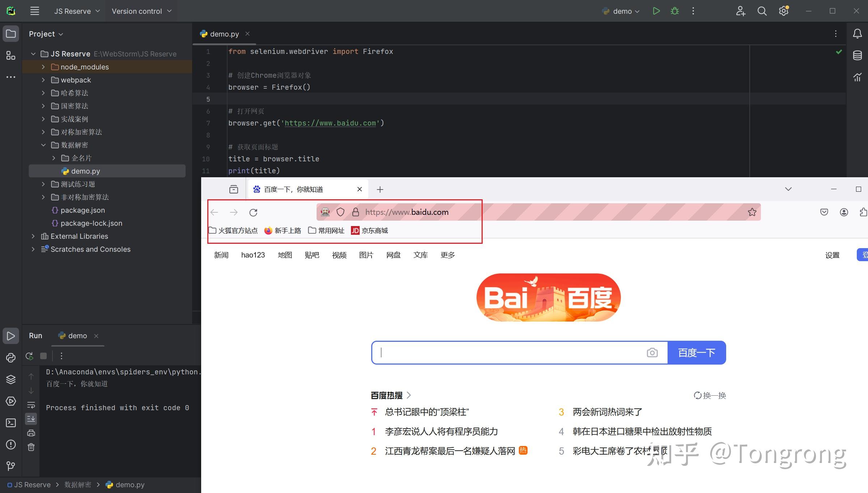Open the Terminal tool window icon
Screen dimensions: 868x493
point(10,423)
